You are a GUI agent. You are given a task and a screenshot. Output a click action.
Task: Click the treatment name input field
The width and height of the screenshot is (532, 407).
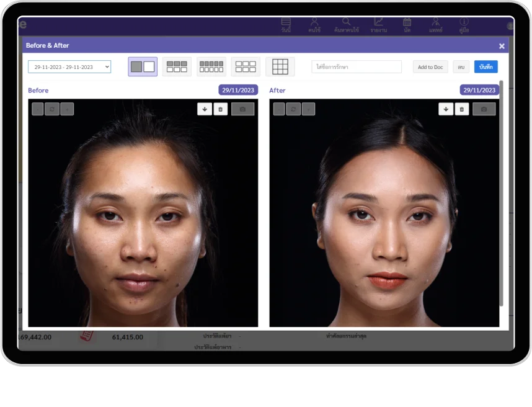[x=357, y=67]
